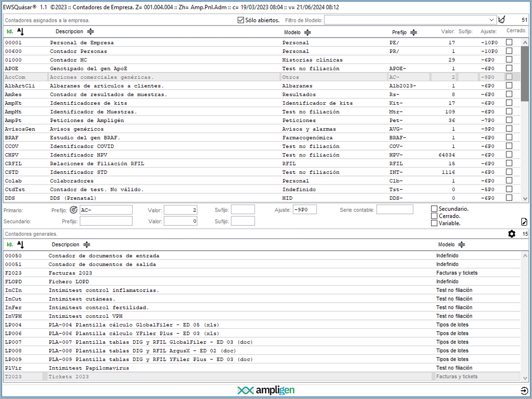Tick the Variable checkbox
The width and height of the screenshot is (532, 399).
point(434,223)
